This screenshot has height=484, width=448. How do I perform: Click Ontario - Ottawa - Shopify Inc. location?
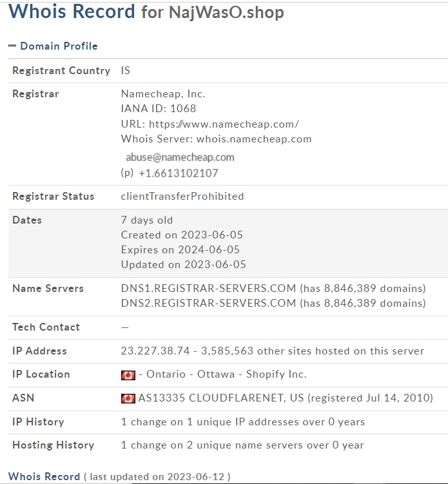(x=226, y=374)
